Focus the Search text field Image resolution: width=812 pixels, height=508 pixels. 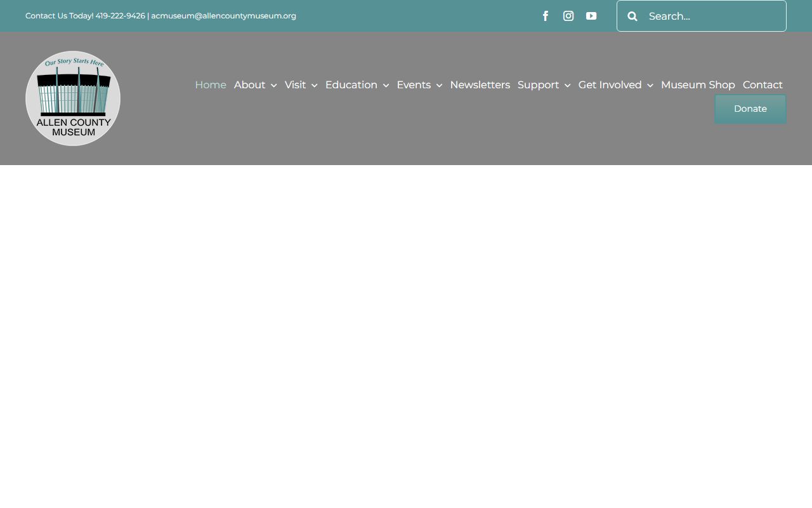[x=710, y=17]
